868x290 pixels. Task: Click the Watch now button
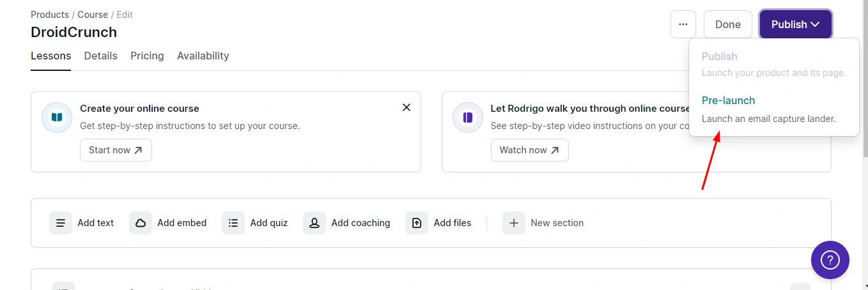pos(529,150)
